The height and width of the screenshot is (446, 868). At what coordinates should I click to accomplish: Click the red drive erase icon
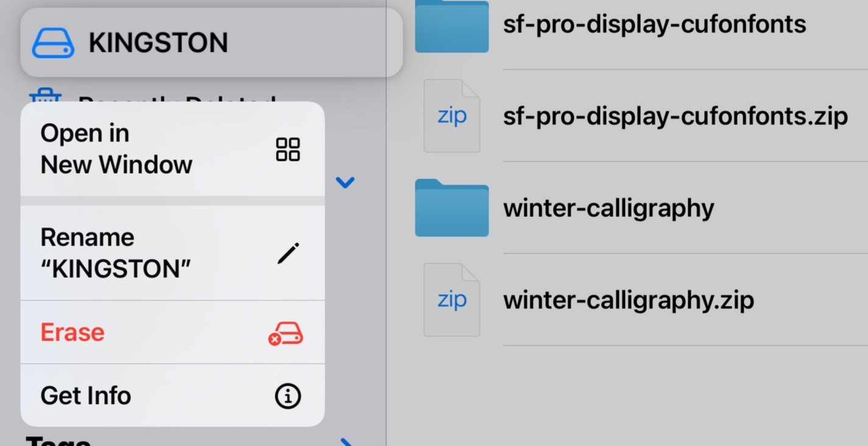(x=285, y=333)
